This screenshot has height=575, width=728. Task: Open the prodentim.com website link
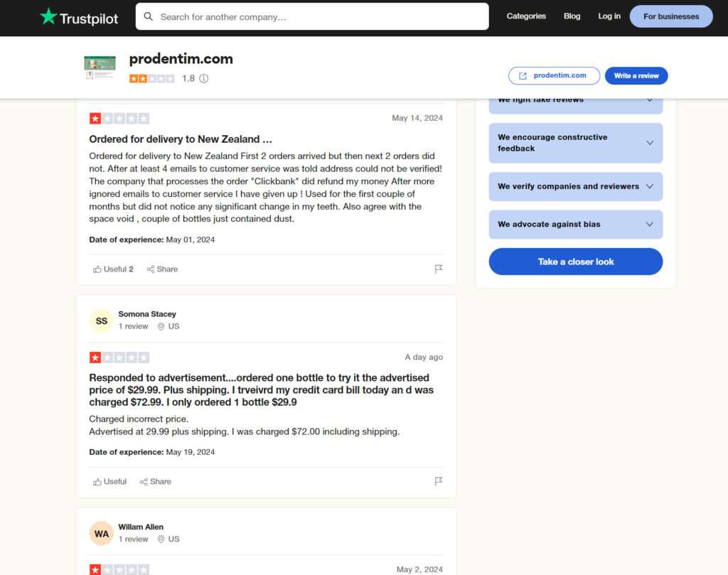[x=554, y=76]
